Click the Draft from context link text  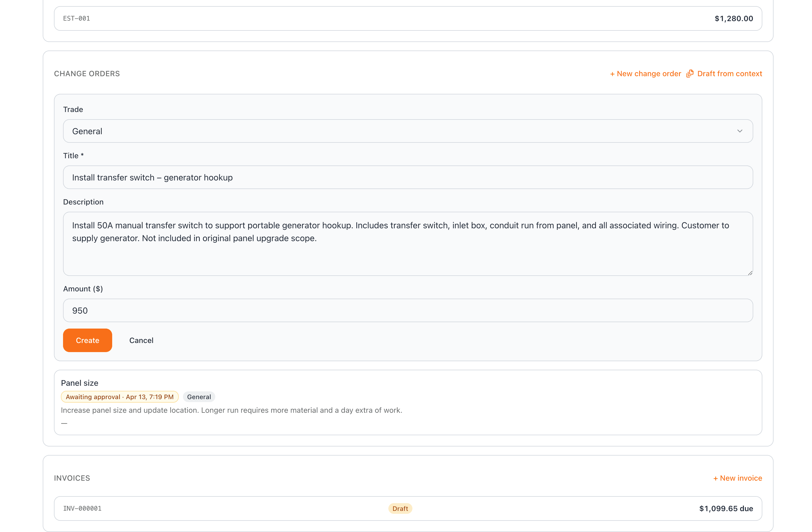729,74
